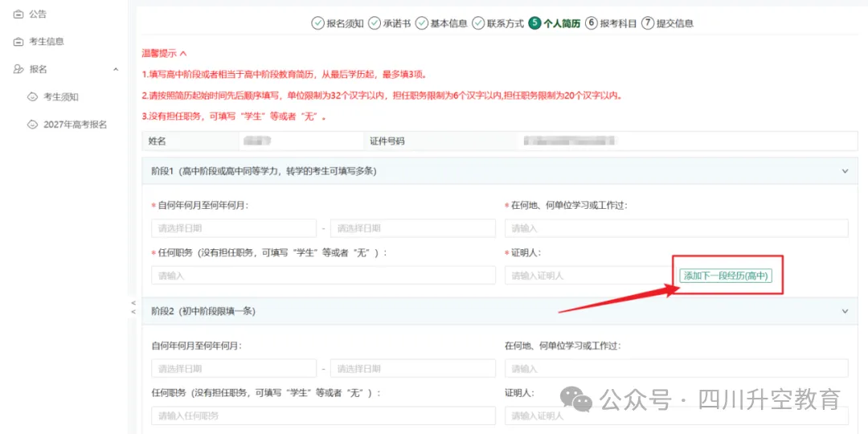Viewport: 868px width, 434px height.
Task: Click the 考生信息 sidebar icon
Action: click(18, 42)
